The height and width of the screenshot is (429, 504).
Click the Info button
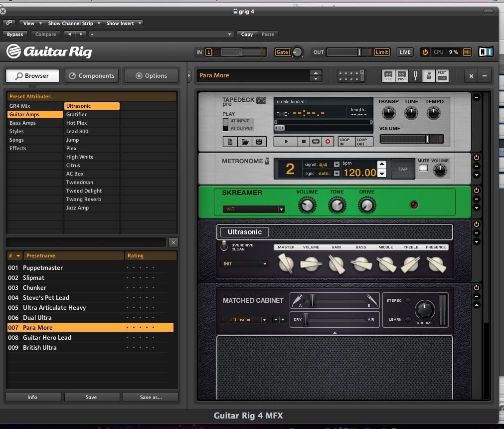coord(33,397)
